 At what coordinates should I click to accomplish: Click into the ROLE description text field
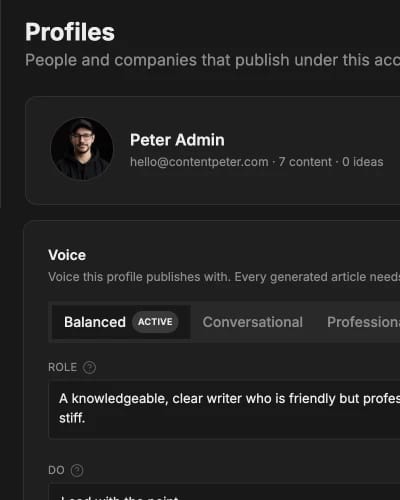pos(224,409)
